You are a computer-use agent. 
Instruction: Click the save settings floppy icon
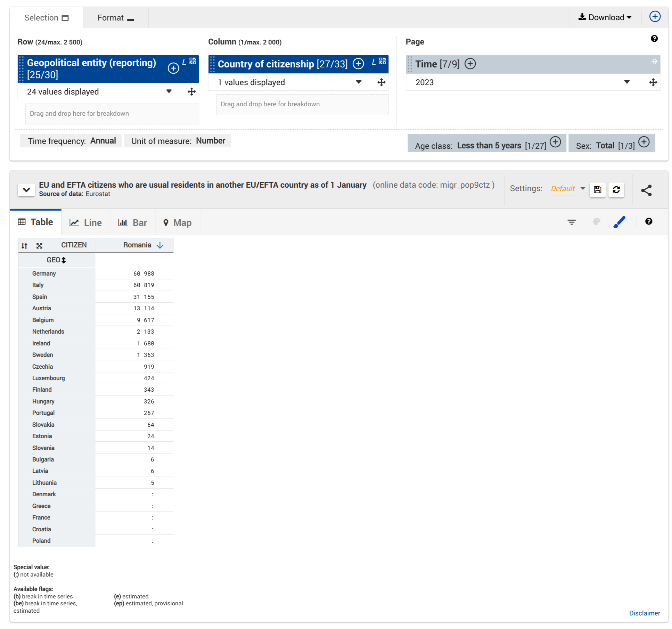597,190
